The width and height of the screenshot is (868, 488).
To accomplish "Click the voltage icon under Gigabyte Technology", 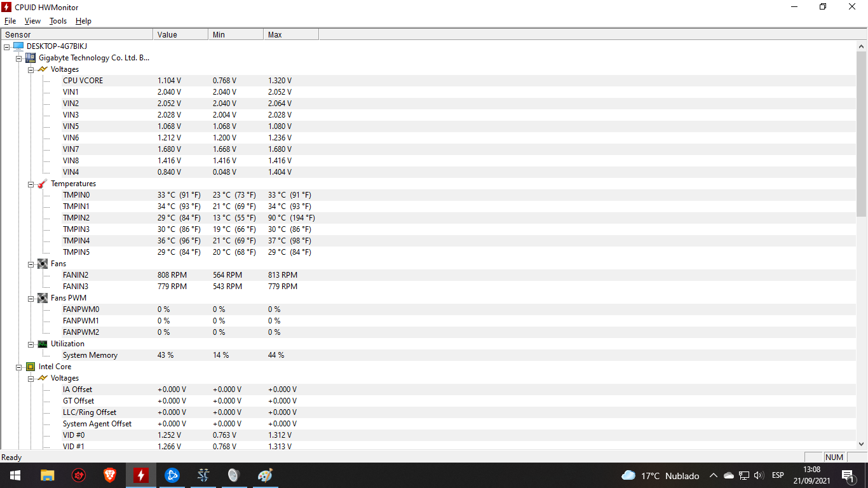I will [x=43, y=69].
